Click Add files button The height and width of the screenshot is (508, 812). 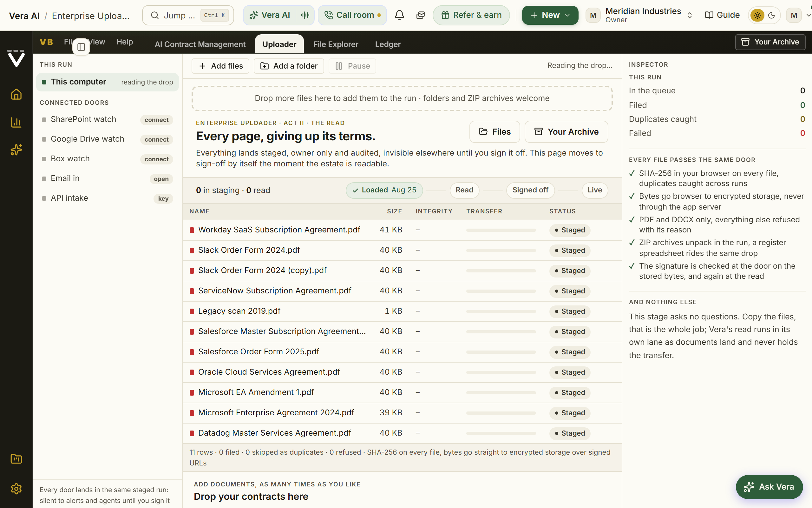220,66
